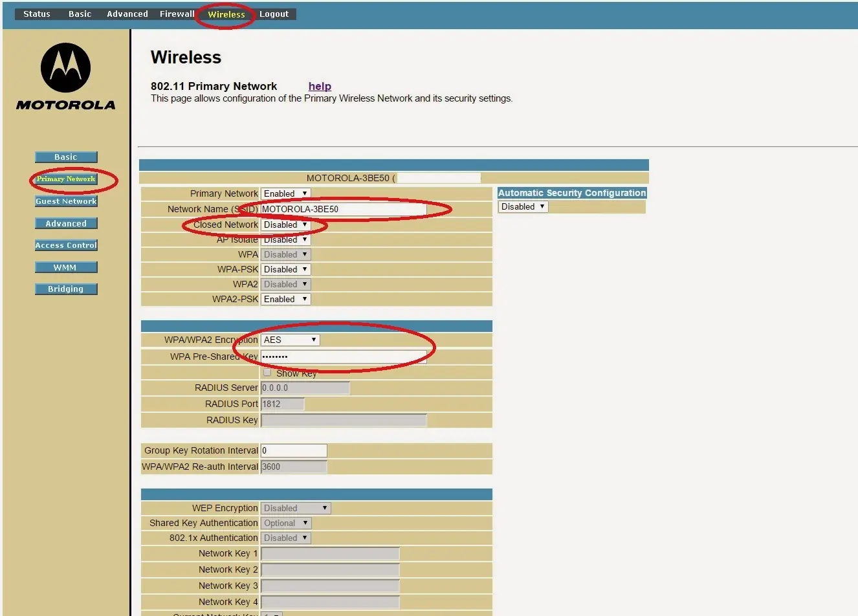This screenshot has height=616, width=858.
Task: Toggle the Show Key checkbox
Action: (267, 373)
